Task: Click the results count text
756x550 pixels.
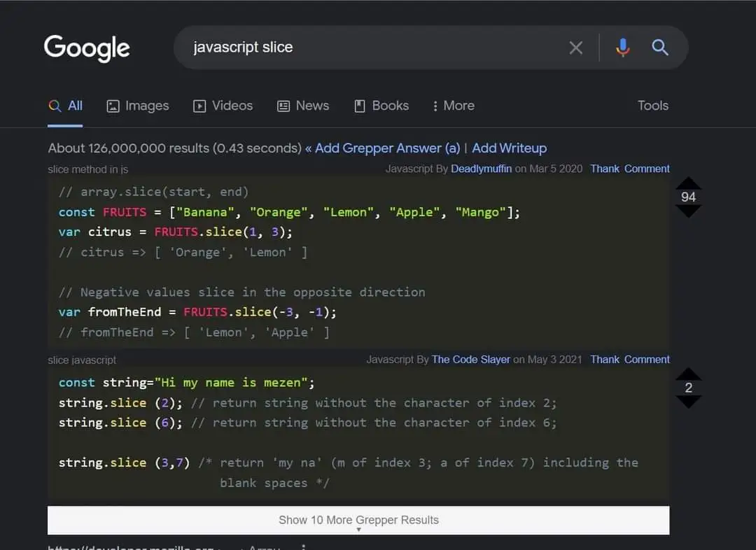Action: pos(174,148)
